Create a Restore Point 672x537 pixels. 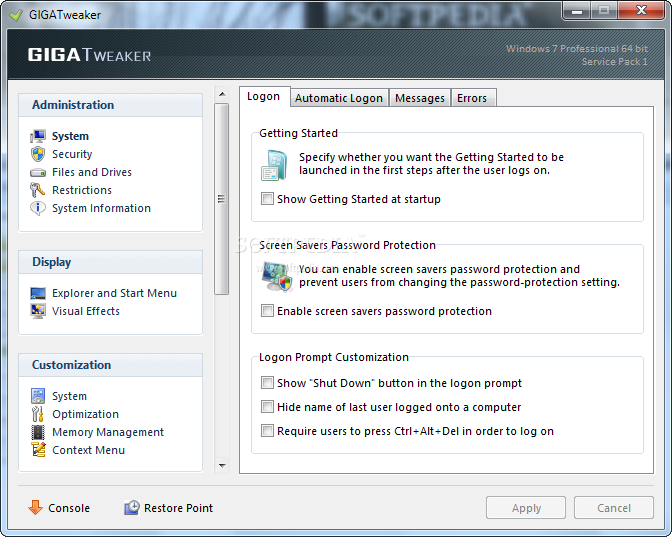click(168, 508)
